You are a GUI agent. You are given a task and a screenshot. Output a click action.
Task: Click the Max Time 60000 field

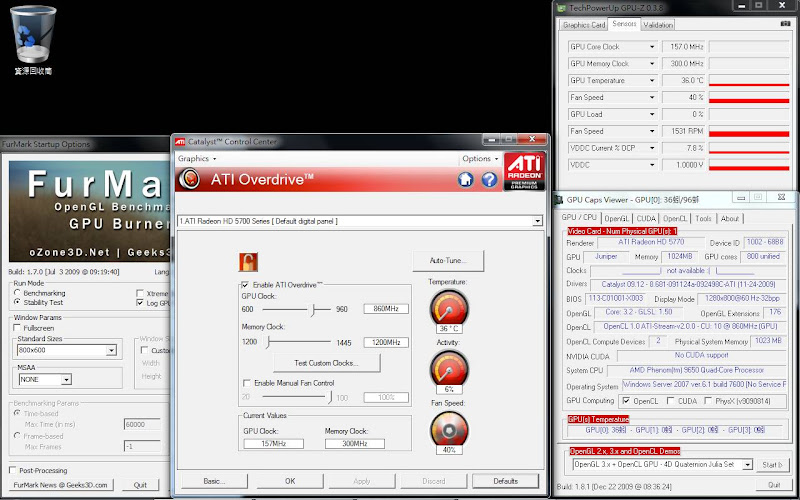tap(142, 424)
